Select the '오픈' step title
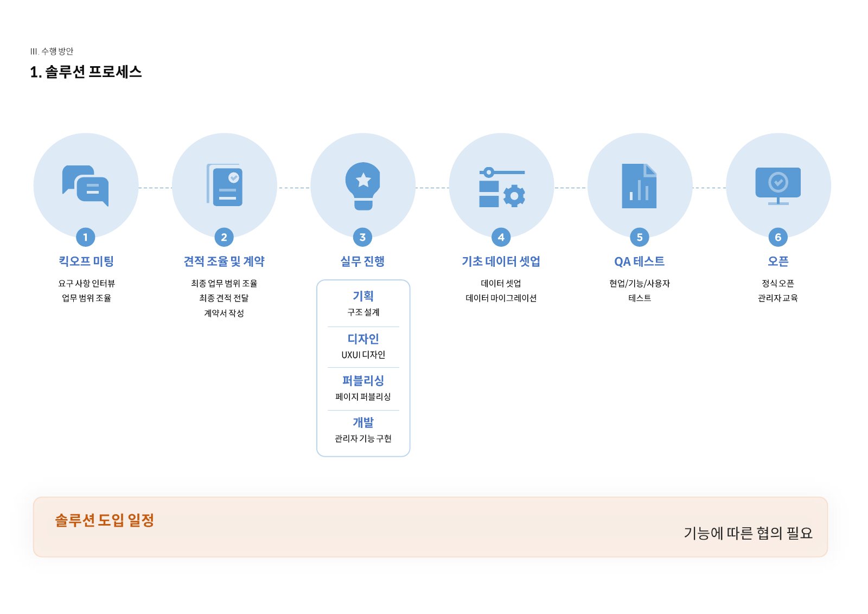 (778, 261)
